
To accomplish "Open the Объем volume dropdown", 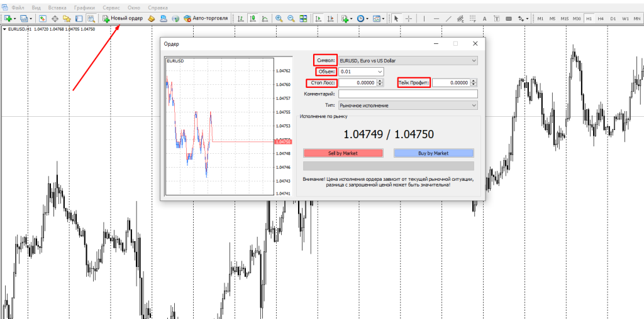I will click(x=379, y=72).
